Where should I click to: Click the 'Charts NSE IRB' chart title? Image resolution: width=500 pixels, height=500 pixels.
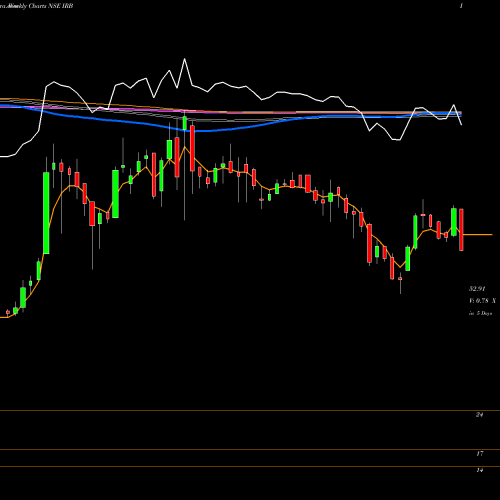coord(51,6)
